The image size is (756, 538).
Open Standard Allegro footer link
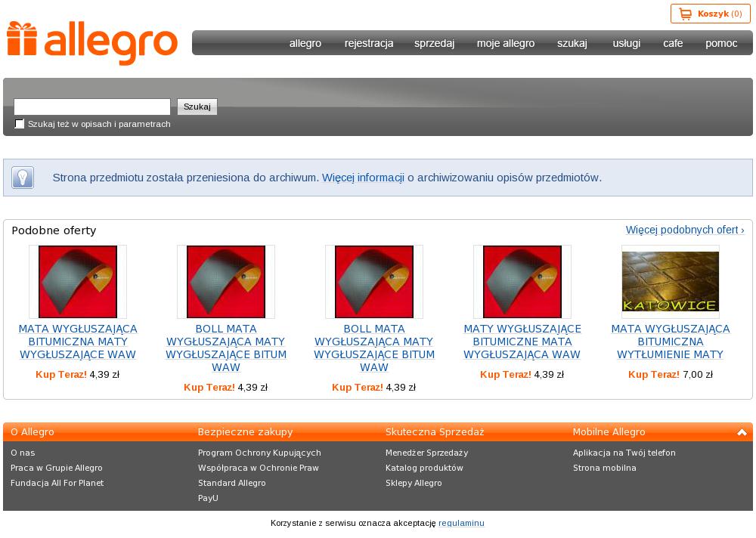coord(231,483)
